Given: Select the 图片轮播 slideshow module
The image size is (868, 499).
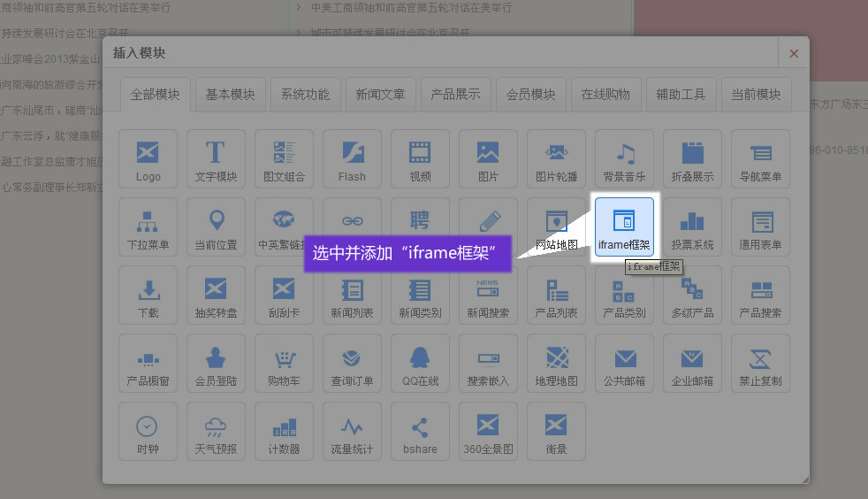Looking at the screenshot, I should 556,158.
